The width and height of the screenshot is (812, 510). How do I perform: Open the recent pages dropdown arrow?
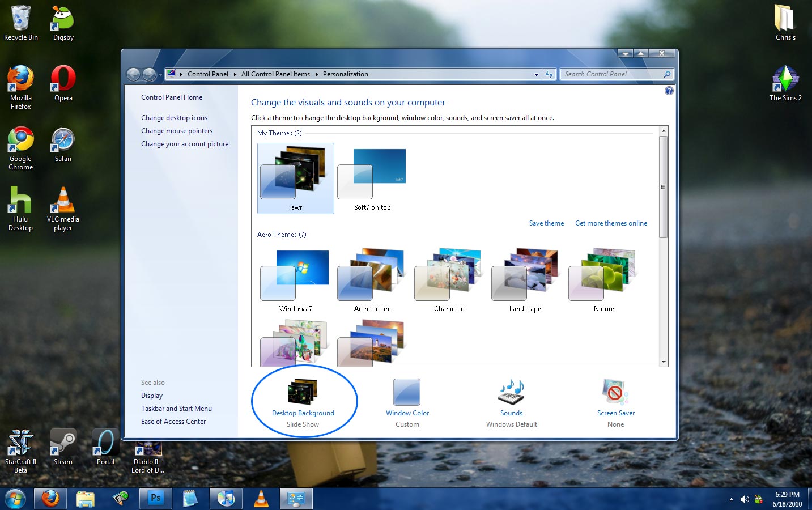click(161, 74)
